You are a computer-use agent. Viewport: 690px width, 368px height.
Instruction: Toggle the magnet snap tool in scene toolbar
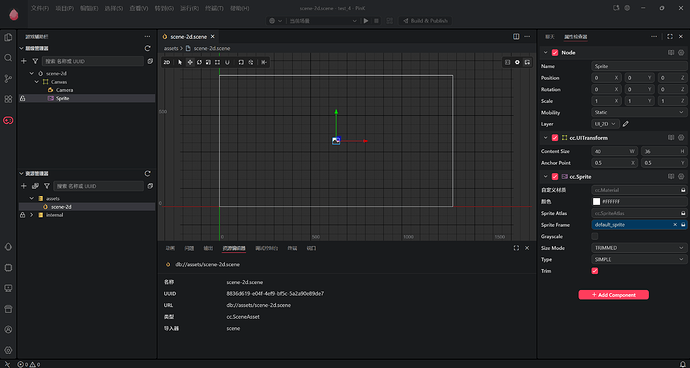point(228,63)
